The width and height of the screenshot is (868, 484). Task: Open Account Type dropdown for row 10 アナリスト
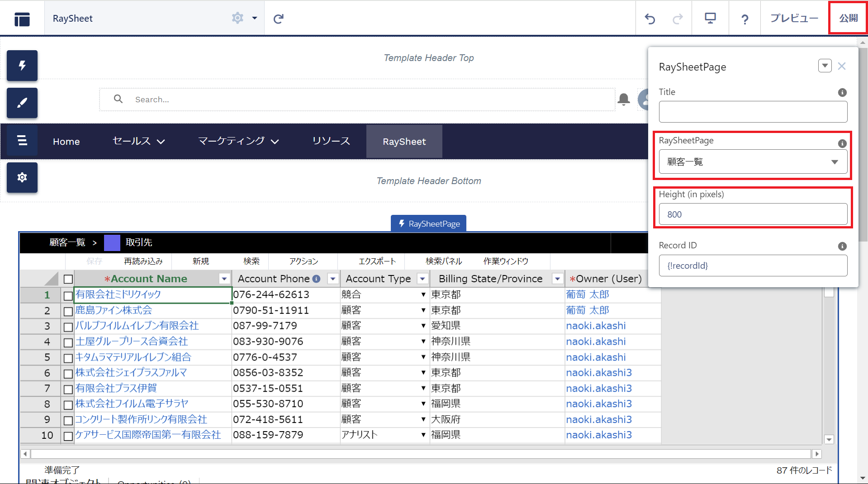(x=423, y=435)
